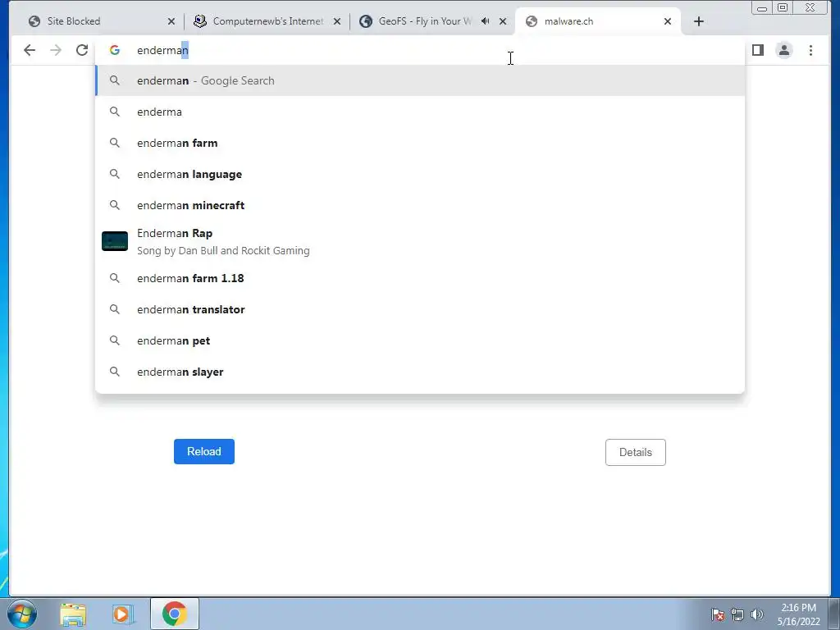Go back using the browser back arrow
The width and height of the screenshot is (840, 630).
(x=30, y=50)
